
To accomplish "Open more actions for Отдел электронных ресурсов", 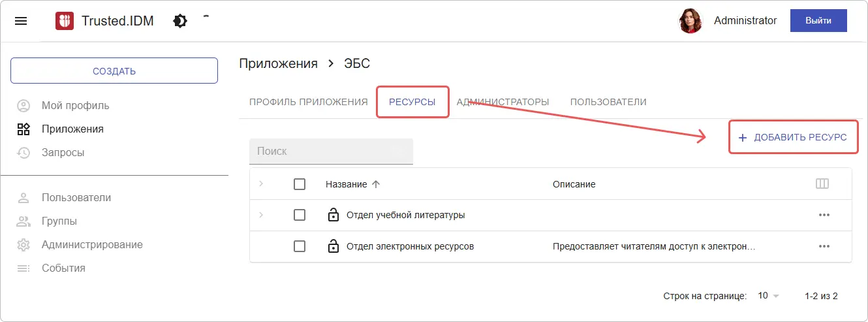I will click(824, 246).
